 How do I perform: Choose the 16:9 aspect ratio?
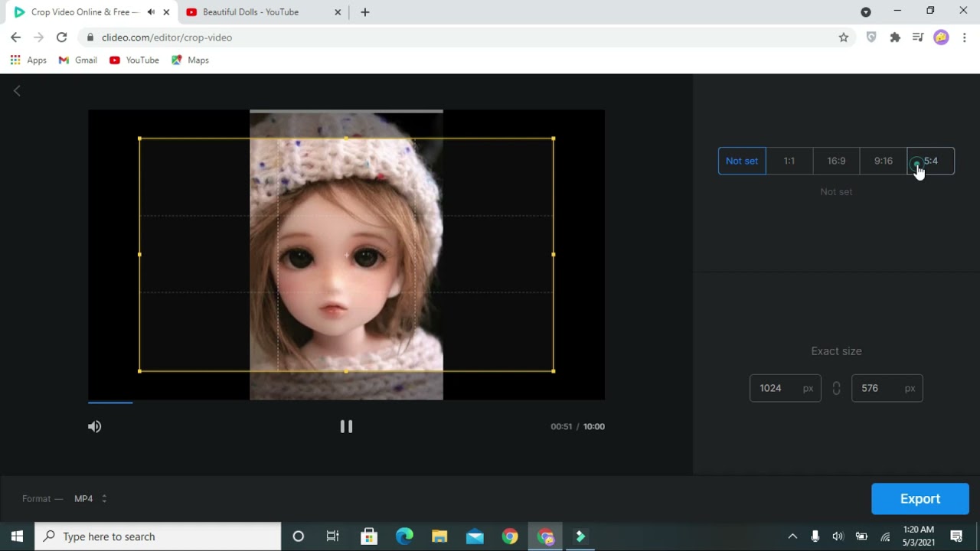click(x=836, y=161)
